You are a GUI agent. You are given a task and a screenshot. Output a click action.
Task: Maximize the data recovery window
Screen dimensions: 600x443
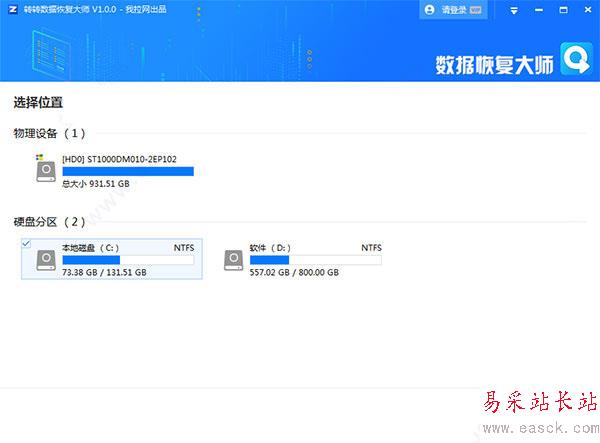(563, 10)
